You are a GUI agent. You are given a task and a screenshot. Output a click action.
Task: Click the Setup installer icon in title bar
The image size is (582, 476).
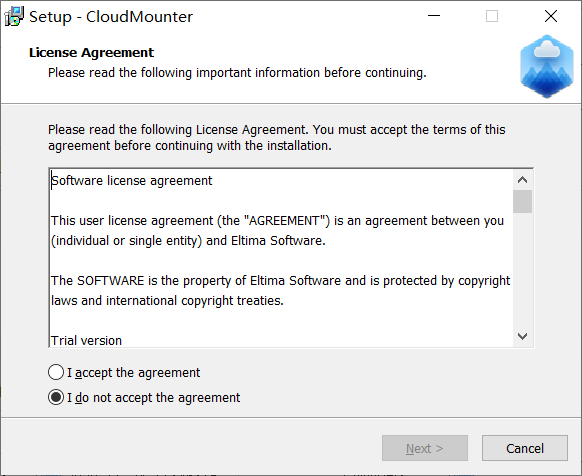coord(14,16)
